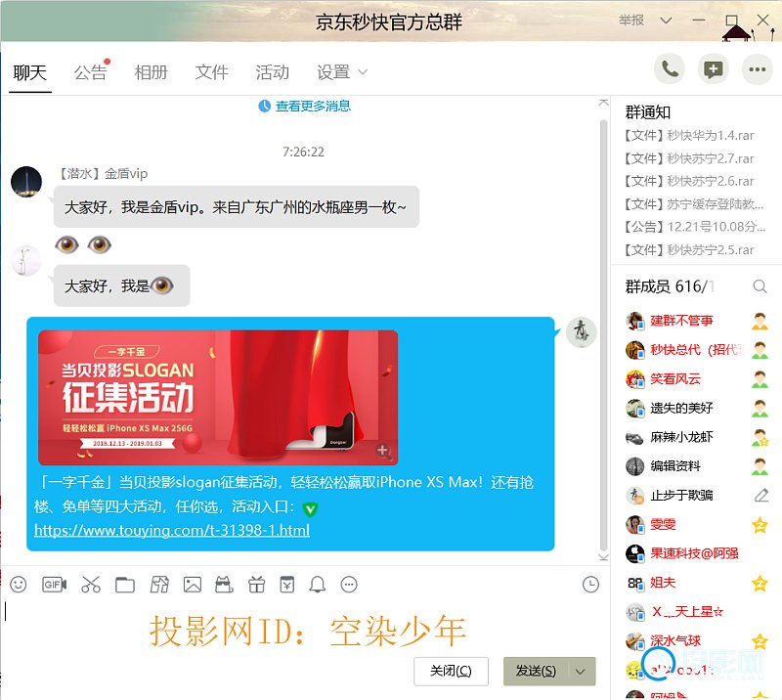The height and width of the screenshot is (700, 782).
Task: Open message history with the clock icon
Action: [591, 585]
